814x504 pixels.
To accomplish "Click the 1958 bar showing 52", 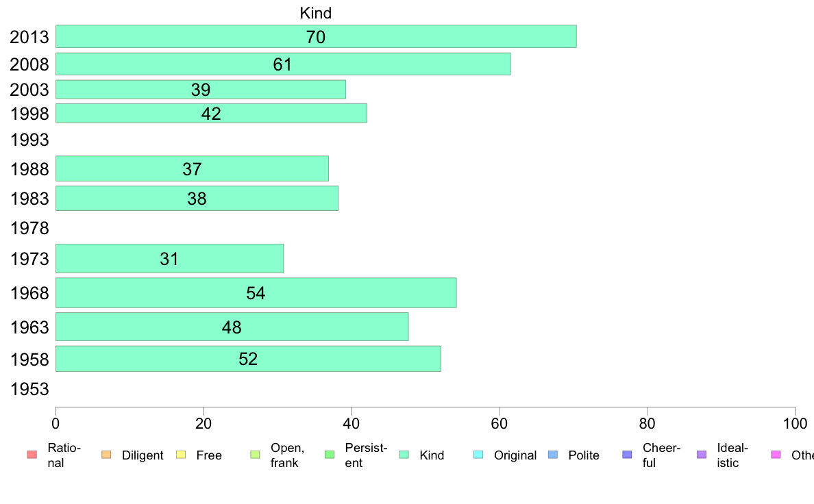I will [248, 359].
